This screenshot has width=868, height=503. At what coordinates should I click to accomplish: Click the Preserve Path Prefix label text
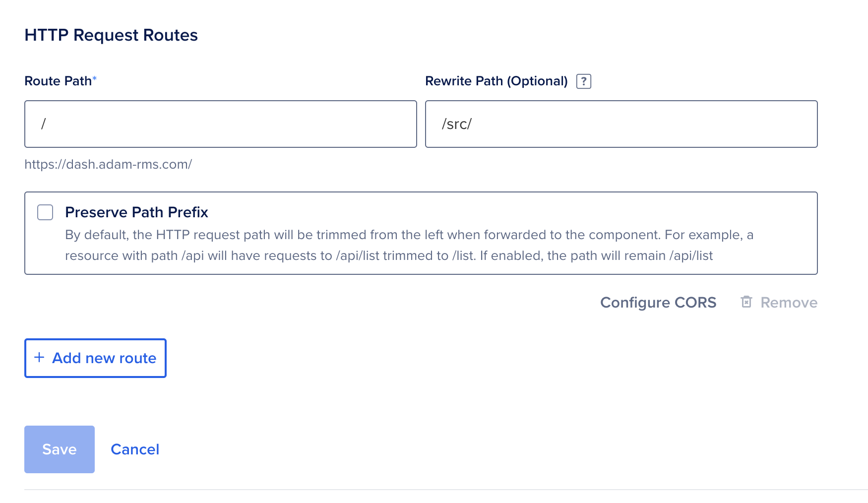pos(136,212)
